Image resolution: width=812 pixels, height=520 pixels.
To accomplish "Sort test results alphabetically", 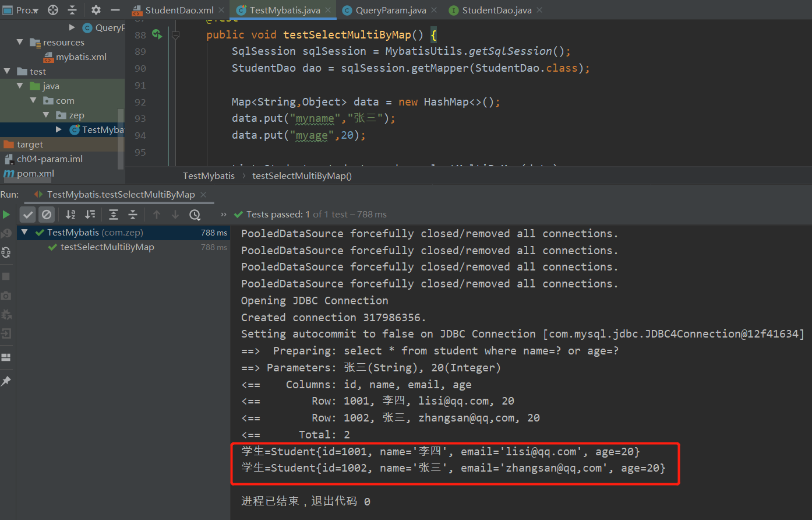I will click(70, 215).
